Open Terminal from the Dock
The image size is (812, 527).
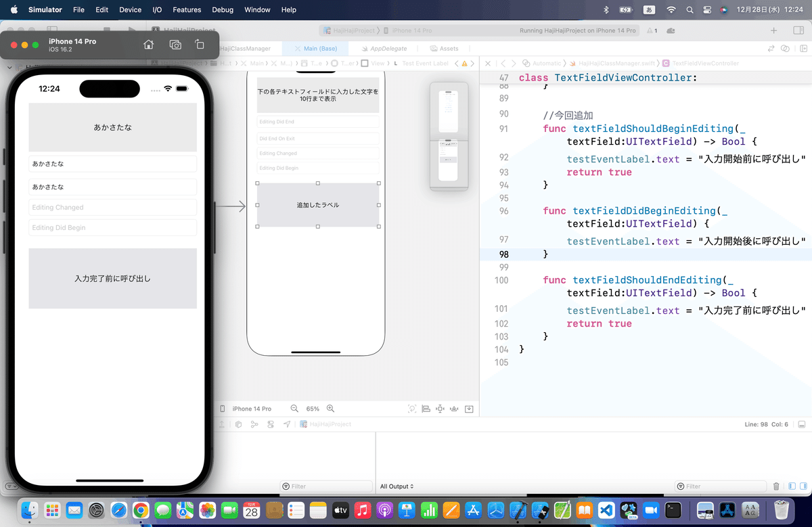coord(673,510)
